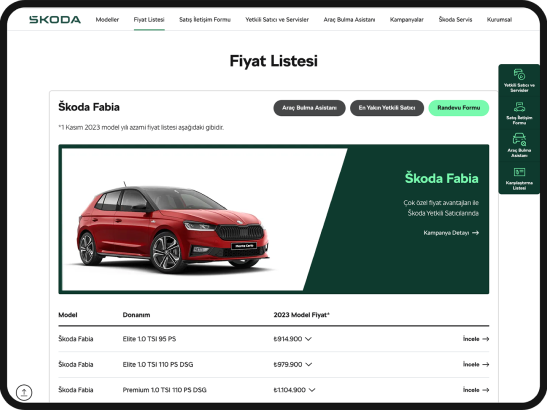Open the Modeller menu
This screenshot has height=411, width=547.
[x=107, y=20]
